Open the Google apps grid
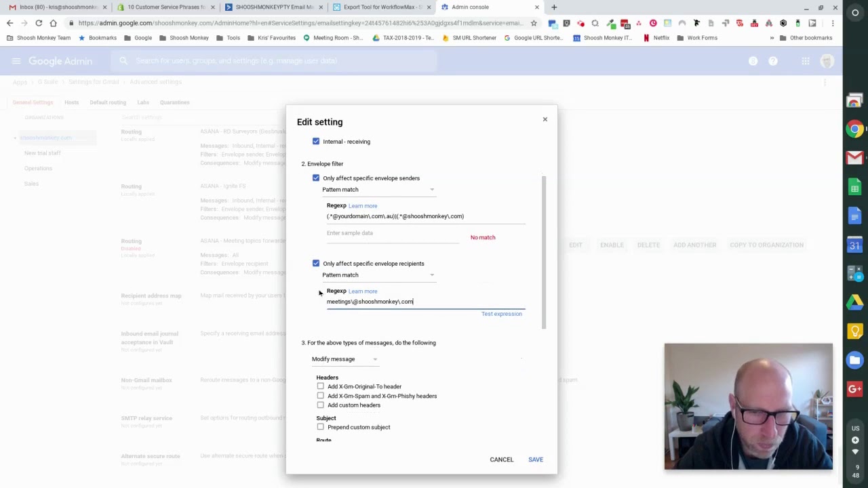 click(x=806, y=61)
